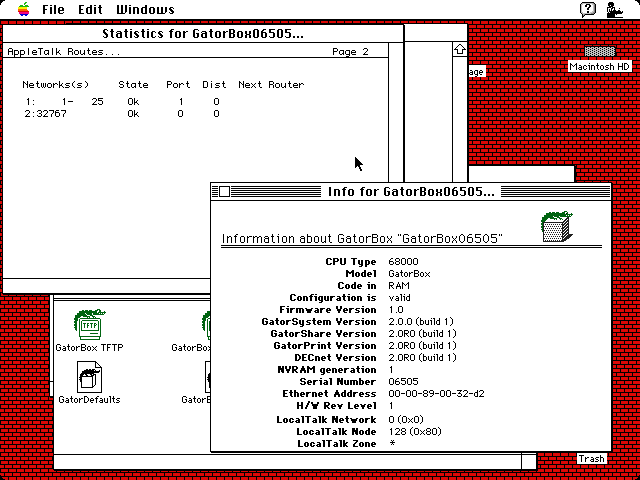Click the Networks(s) column header
This screenshot has width=640, height=480.
click(56, 85)
